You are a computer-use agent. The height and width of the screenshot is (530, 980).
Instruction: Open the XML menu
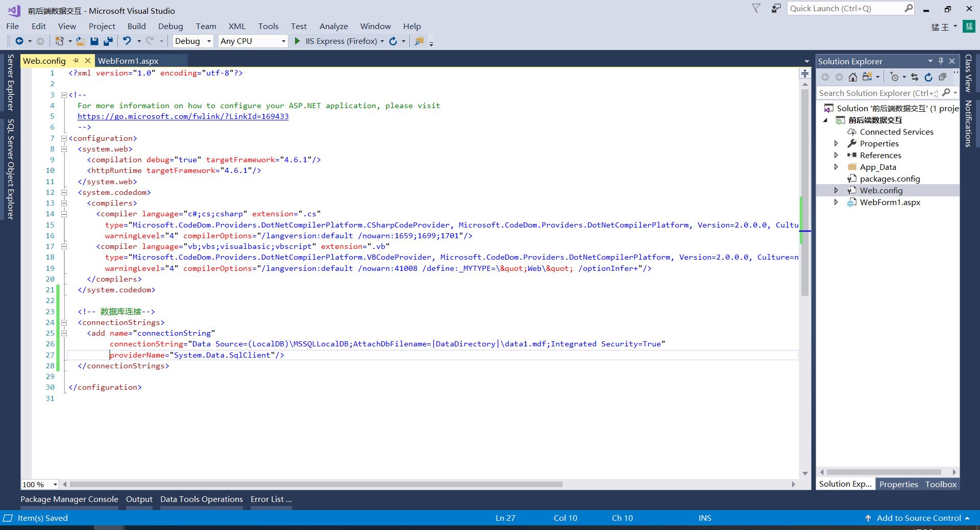click(237, 27)
